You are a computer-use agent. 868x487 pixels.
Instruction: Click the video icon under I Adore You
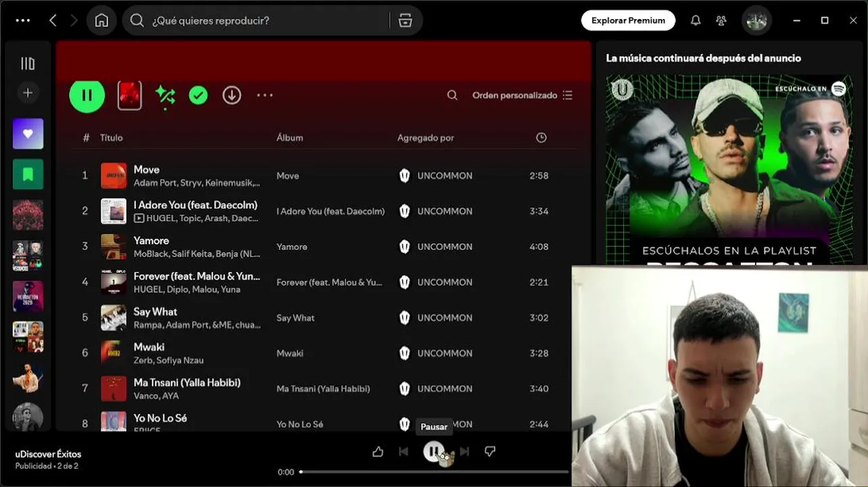tap(139, 218)
